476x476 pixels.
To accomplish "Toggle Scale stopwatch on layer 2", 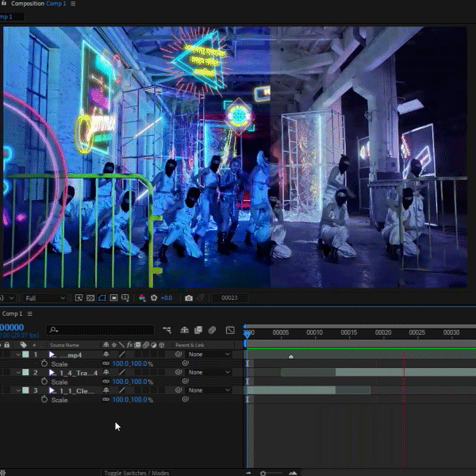I will point(44,382).
